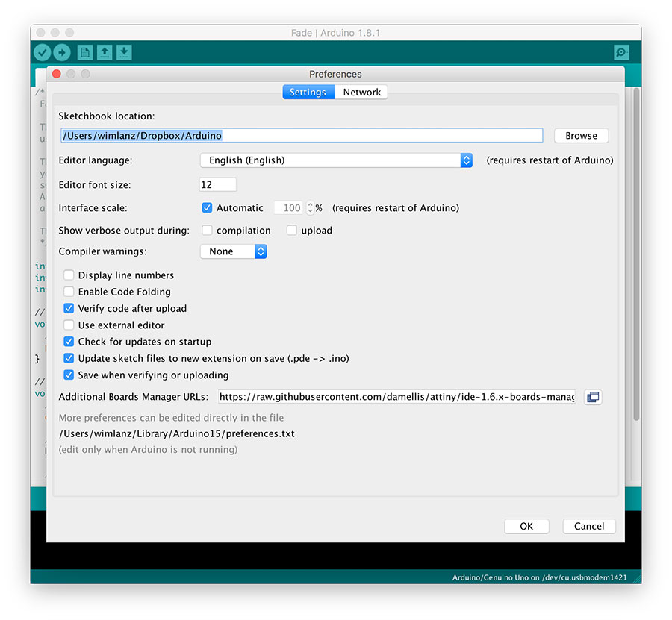672x620 pixels.
Task: Toggle the Automatic interface scale checkbox
Action: (x=207, y=208)
